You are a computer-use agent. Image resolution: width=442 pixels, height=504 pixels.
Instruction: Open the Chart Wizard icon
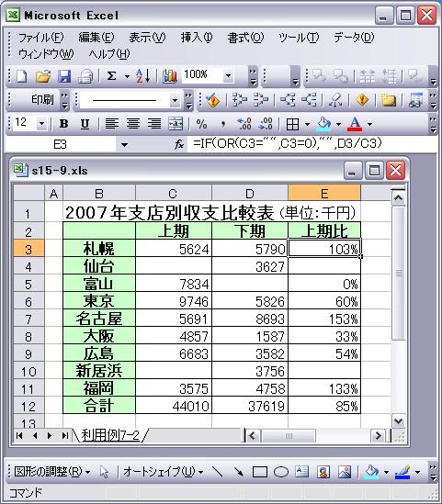point(170,76)
